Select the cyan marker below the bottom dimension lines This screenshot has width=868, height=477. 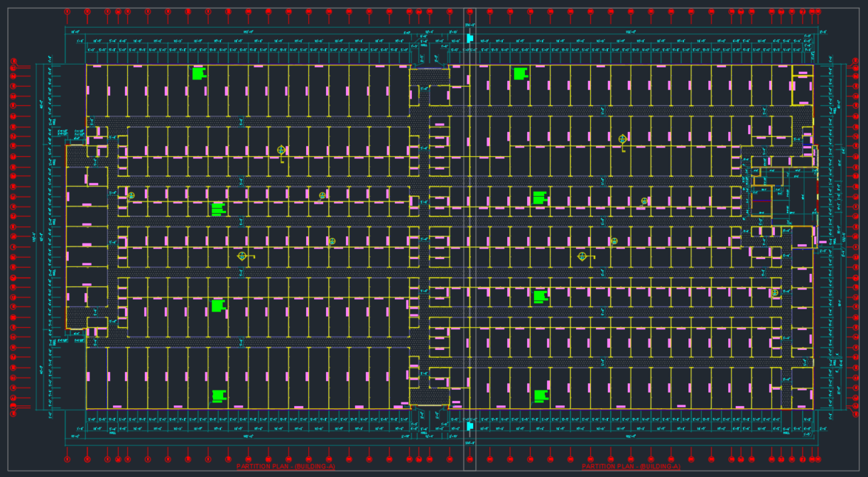click(470, 426)
